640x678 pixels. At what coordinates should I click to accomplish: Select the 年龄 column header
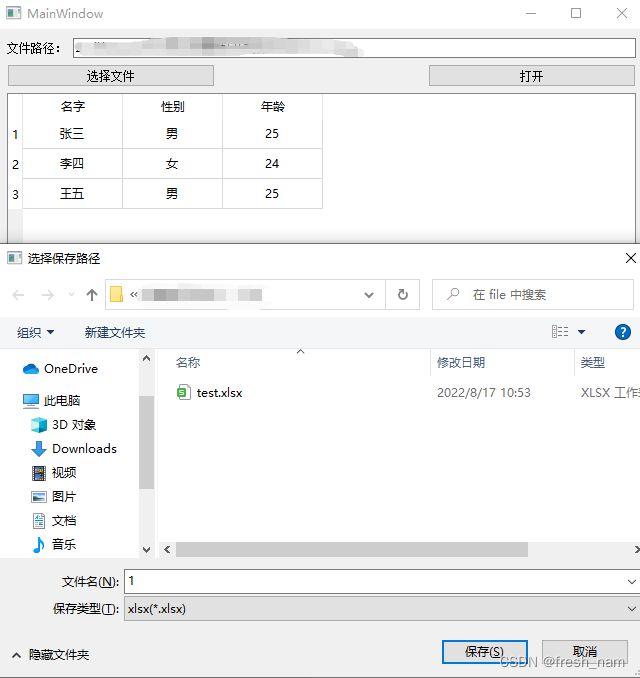pyautogui.click(x=272, y=106)
